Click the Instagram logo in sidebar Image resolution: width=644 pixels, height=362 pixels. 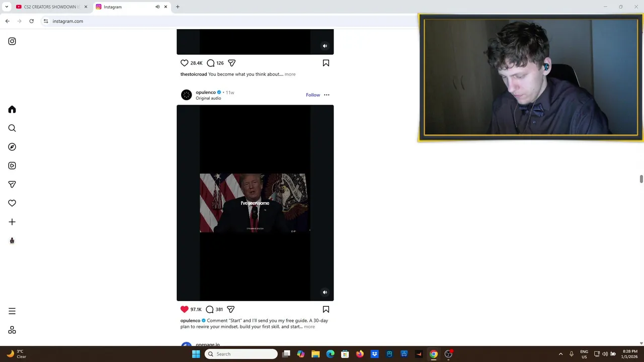[12, 41]
